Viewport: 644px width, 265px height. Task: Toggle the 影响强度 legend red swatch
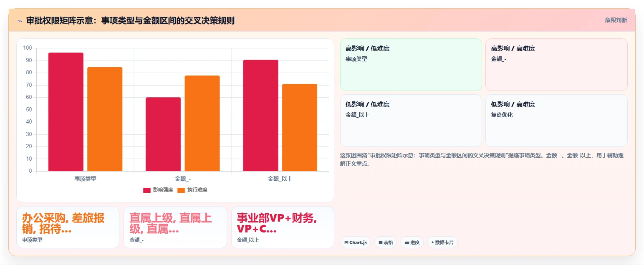point(146,190)
